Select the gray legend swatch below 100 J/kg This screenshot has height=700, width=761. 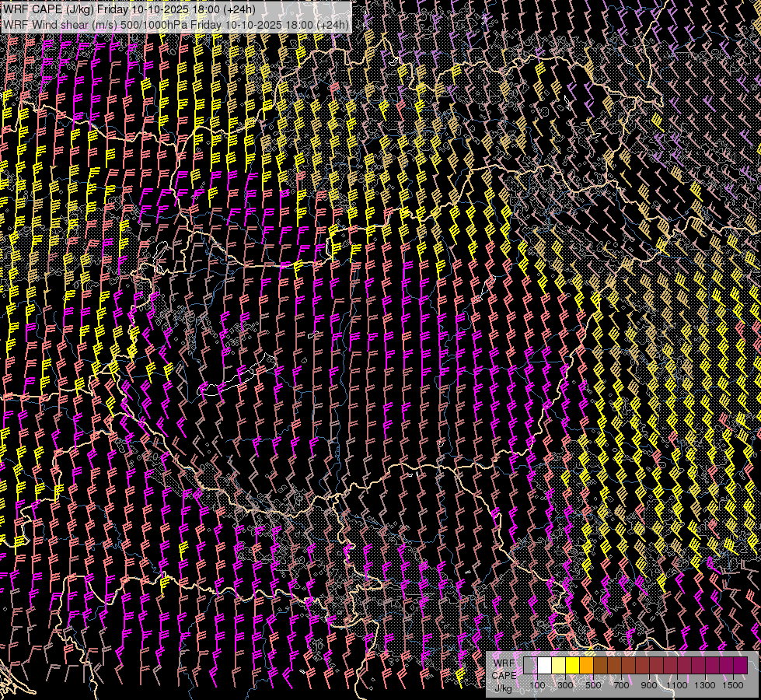[x=530, y=665]
